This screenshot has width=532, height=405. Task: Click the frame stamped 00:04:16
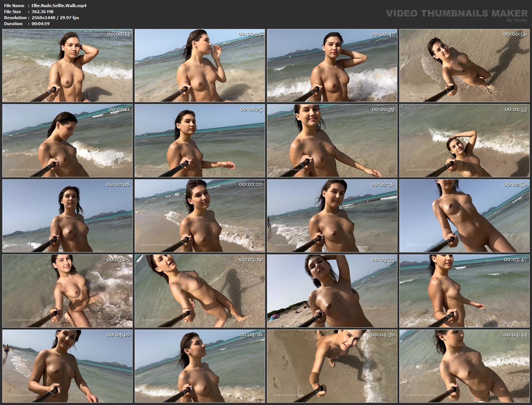pyautogui.click(x=200, y=366)
